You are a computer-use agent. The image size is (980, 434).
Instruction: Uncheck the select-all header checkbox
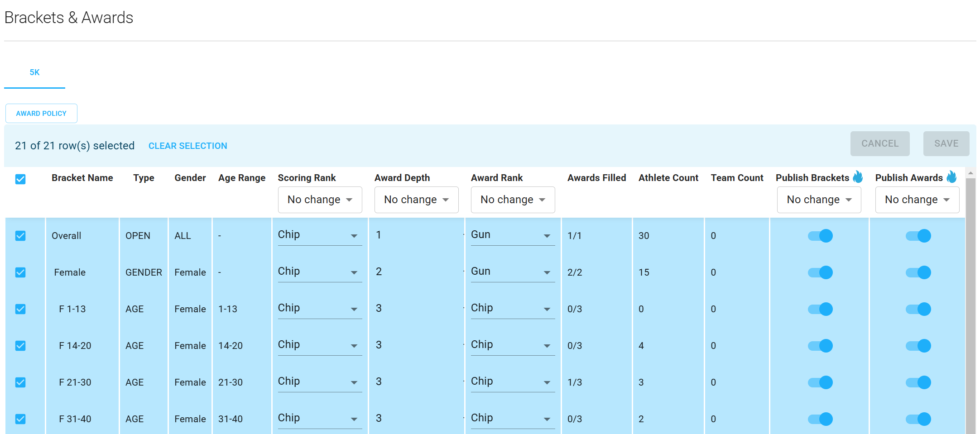(20, 179)
